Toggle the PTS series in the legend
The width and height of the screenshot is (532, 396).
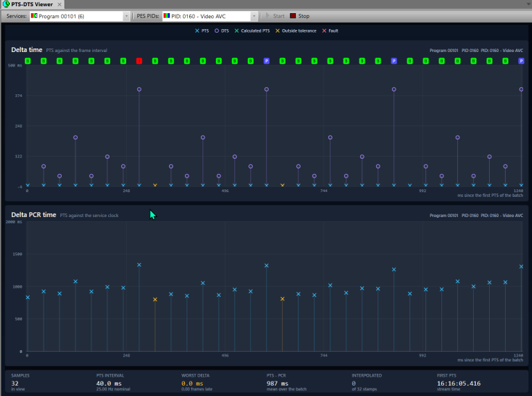[202, 31]
